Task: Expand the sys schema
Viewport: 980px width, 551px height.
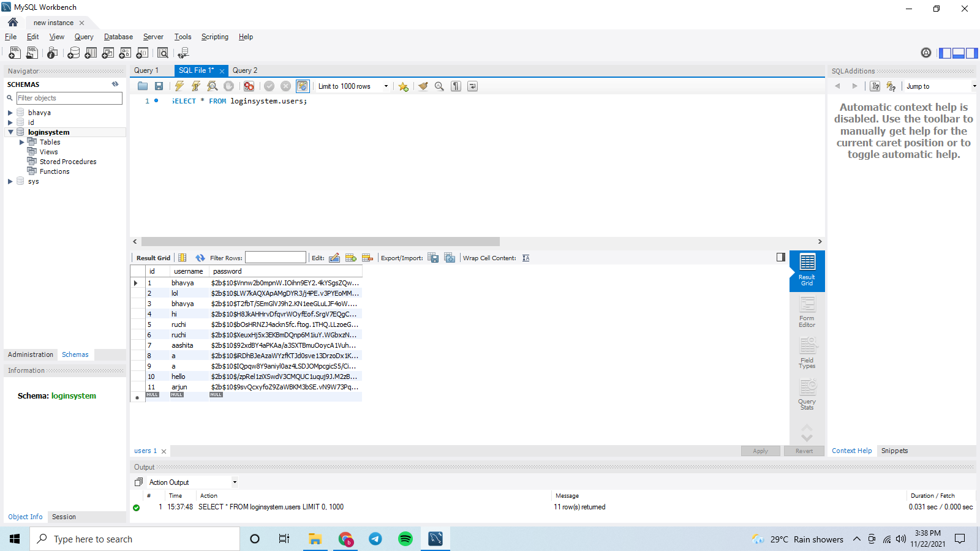Action: click(x=10, y=181)
